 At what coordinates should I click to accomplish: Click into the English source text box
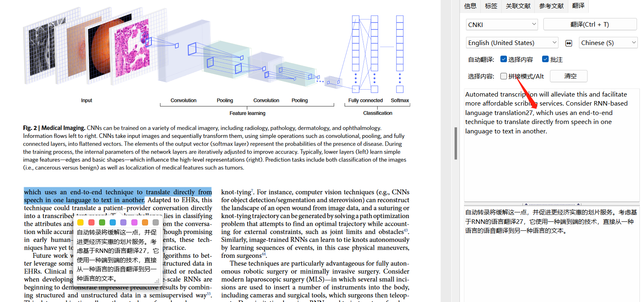552,145
